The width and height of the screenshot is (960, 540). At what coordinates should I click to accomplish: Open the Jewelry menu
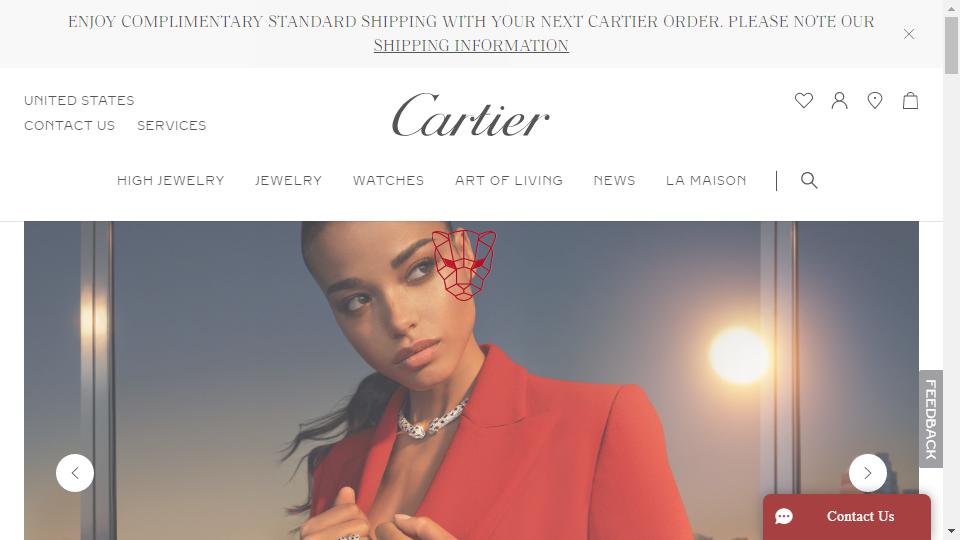[x=288, y=181]
